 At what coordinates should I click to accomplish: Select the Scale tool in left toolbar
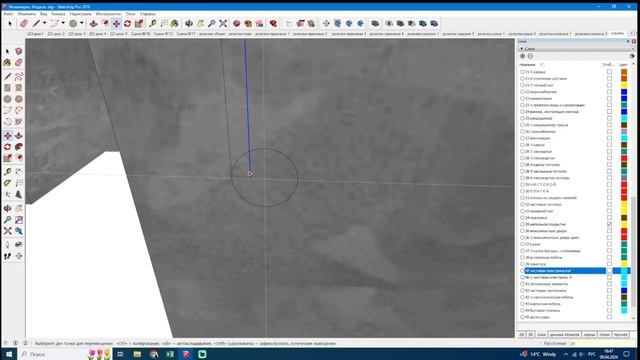[x=7, y=158]
